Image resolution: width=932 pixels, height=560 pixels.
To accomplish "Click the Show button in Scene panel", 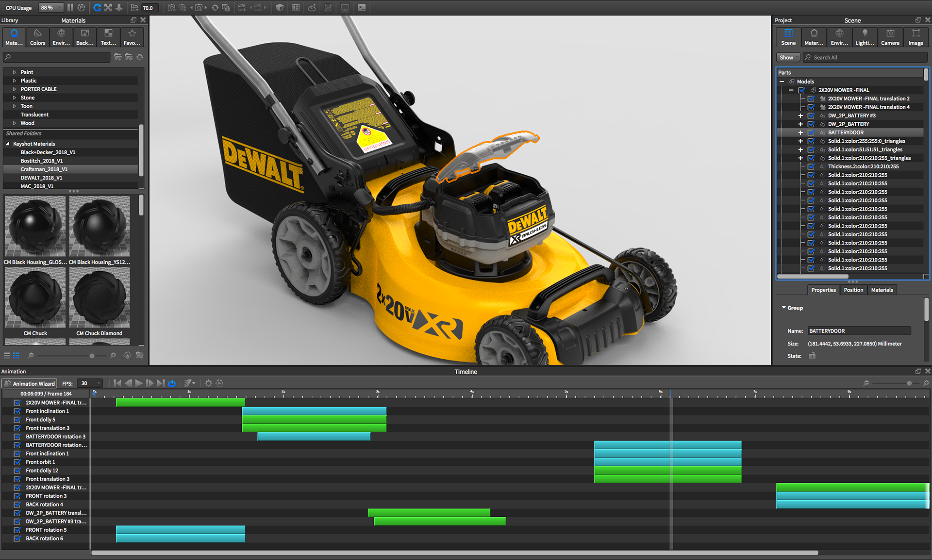I will point(787,57).
